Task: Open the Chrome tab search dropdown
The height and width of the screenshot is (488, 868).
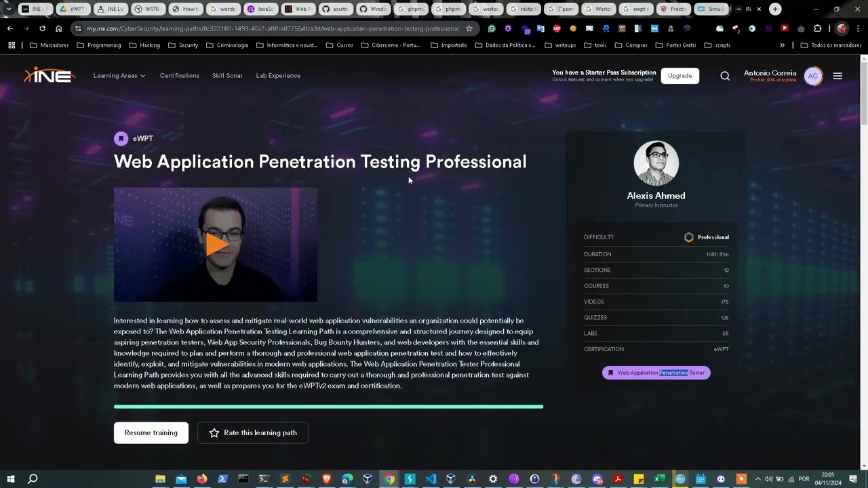Action: [8, 9]
